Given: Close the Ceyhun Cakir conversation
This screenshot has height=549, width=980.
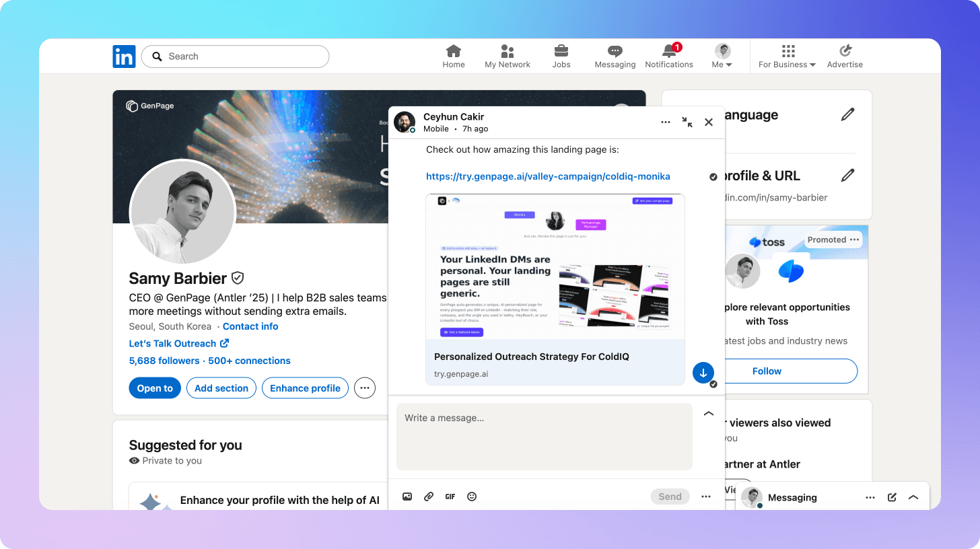Looking at the screenshot, I should click(x=709, y=122).
